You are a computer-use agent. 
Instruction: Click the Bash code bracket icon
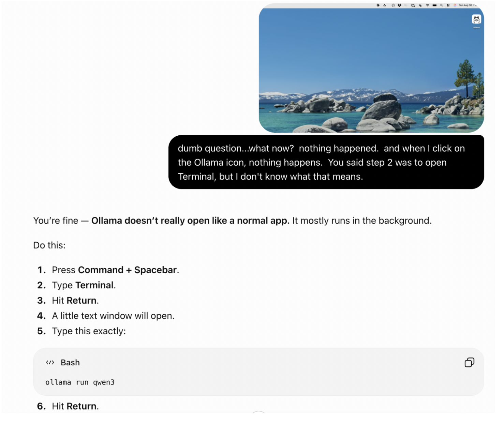tap(50, 362)
